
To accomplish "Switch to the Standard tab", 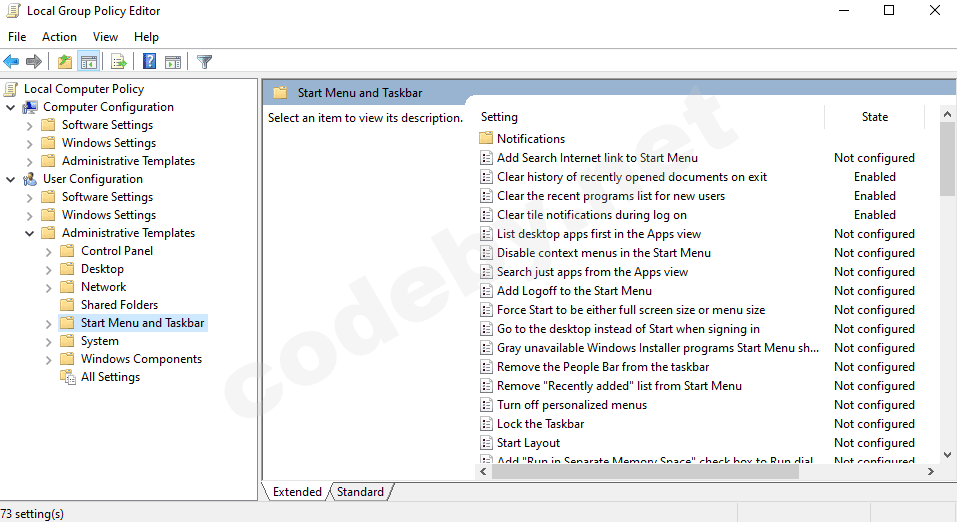I will (360, 491).
